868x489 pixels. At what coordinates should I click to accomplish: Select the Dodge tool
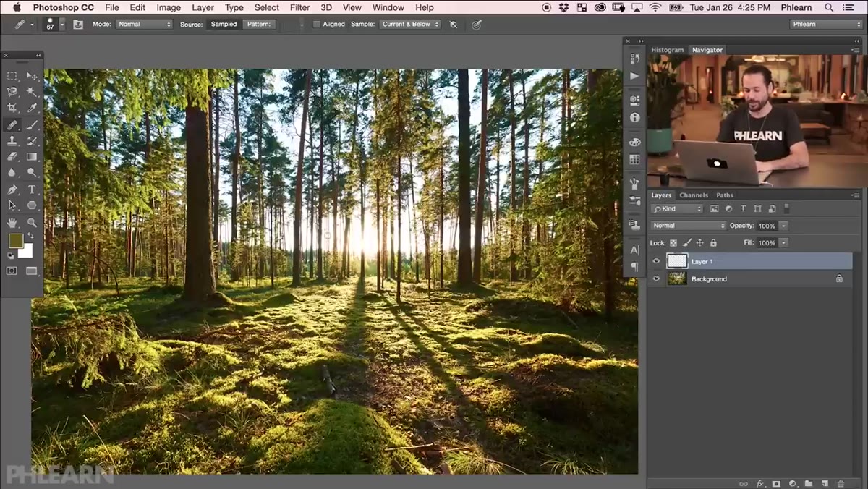(32, 172)
